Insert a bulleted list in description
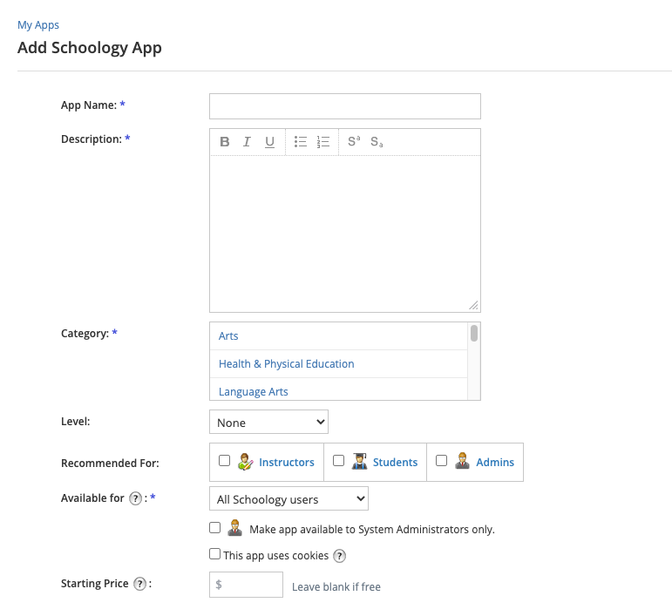672x616 pixels. point(301,142)
